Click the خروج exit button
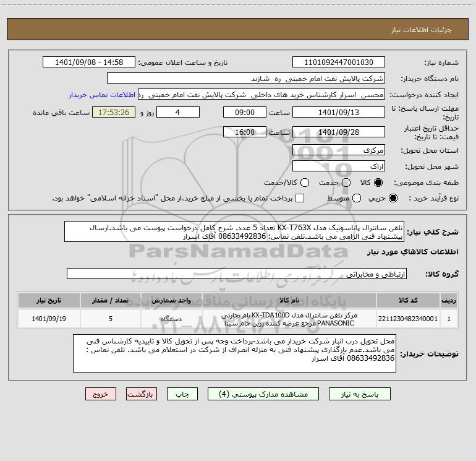 click(x=101, y=394)
